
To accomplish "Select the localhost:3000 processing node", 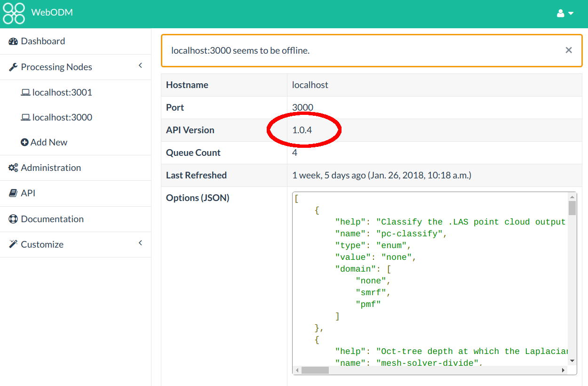I will [62, 117].
